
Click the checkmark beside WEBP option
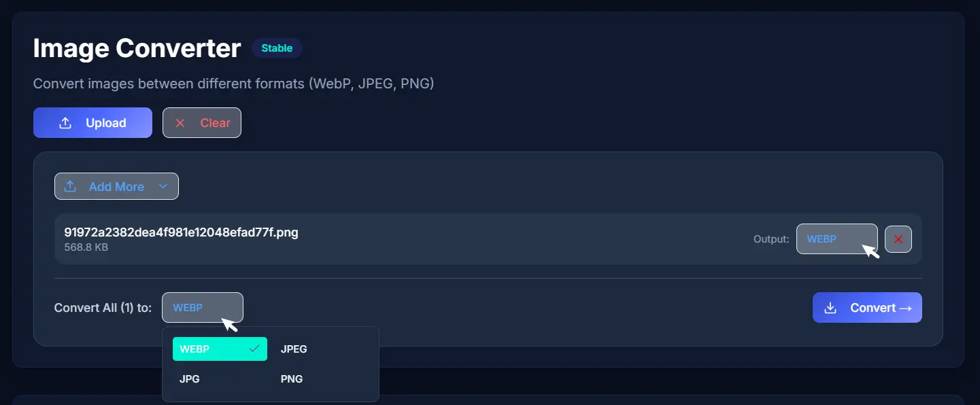(x=254, y=349)
